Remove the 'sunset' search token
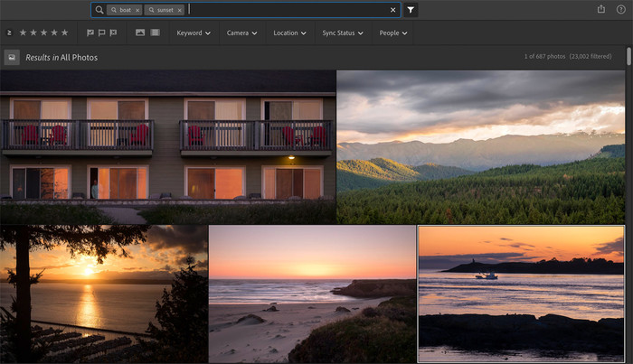Image resolution: width=633 pixels, height=364 pixels. [x=179, y=10]
